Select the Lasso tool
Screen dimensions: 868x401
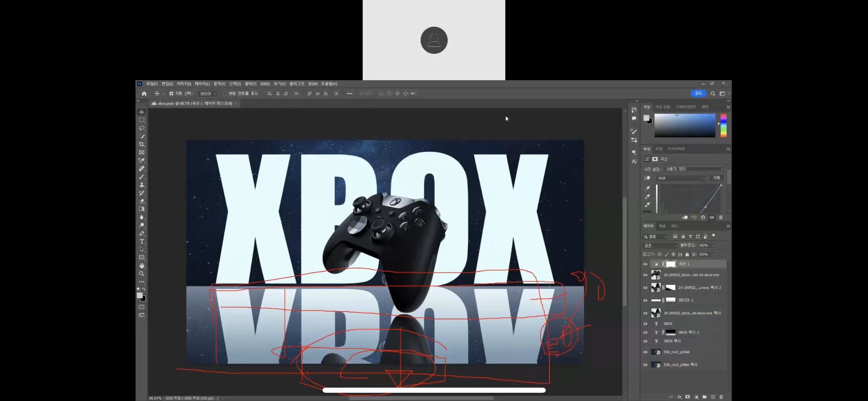(x=142, y=128)
